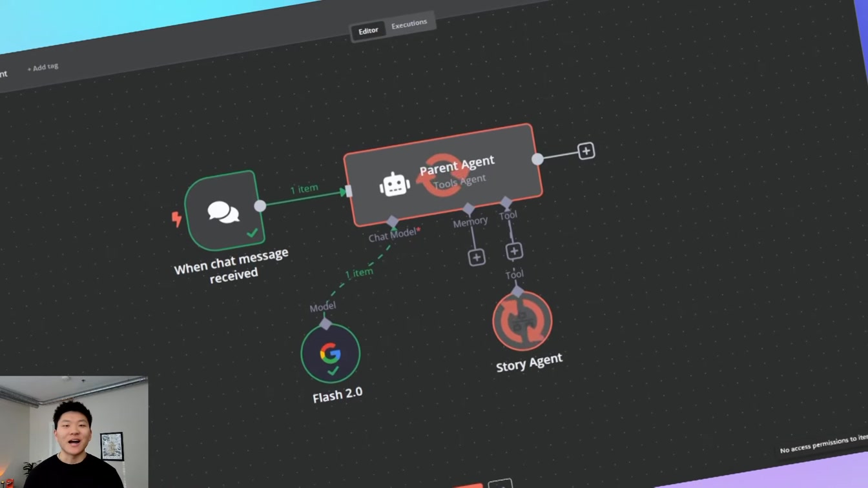Viewport: 868px width, 488px height.
Task: Click the 'Flash 2.0' node label
Action: (x=338, y=396)
